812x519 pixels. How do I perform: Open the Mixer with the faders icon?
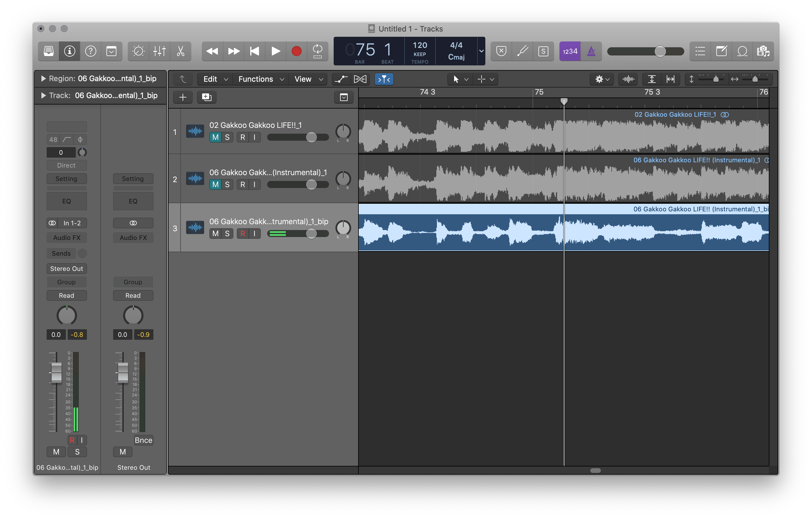(x=159, y=51)
